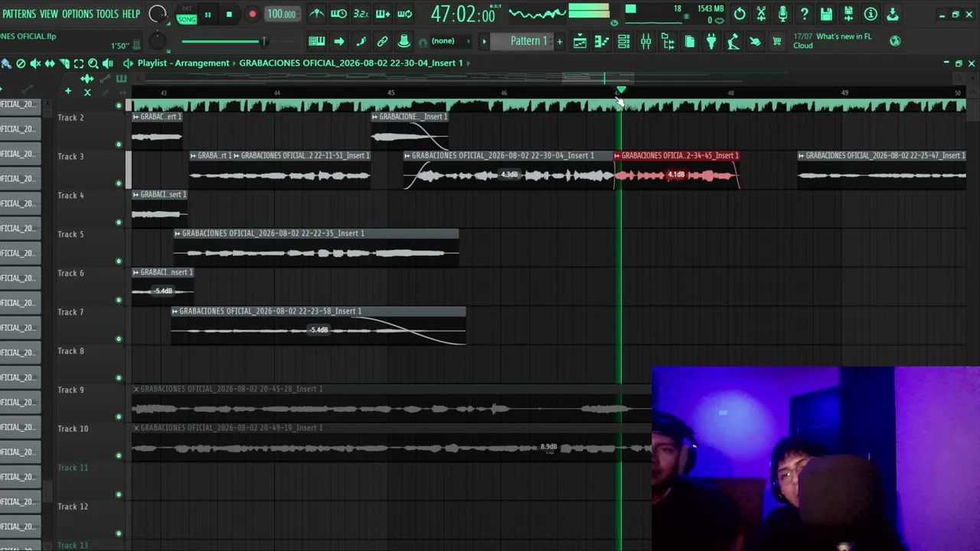
Task: Pause playback
Action: 207,15
